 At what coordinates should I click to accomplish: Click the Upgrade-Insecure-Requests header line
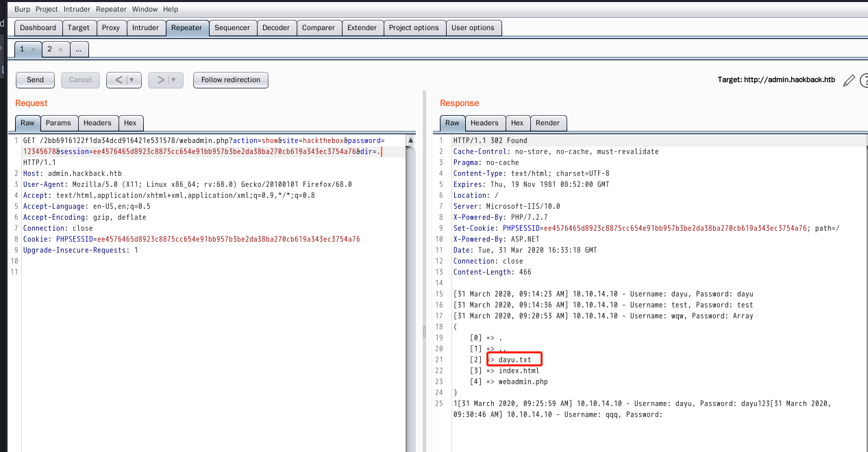point(80,250)
